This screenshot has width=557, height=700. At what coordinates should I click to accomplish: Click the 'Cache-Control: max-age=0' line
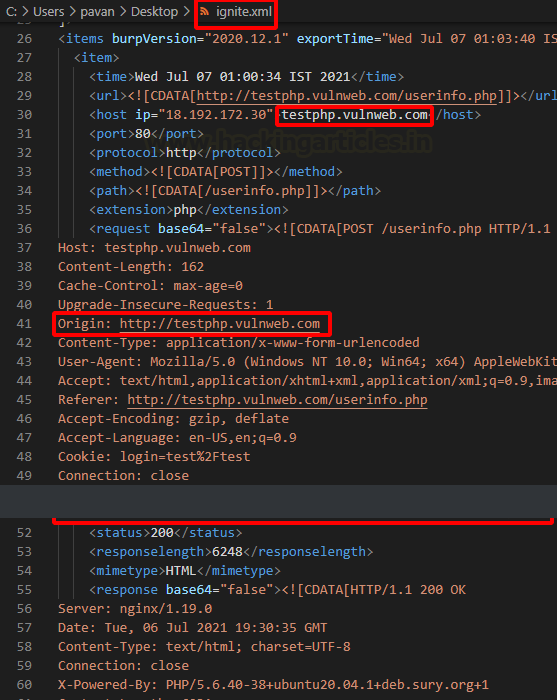(x=150, y=286)
